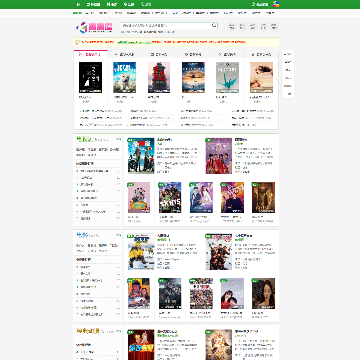Click the colorful site logo
This screenshot has width=360, height=360.
click(x=94, y=27)
